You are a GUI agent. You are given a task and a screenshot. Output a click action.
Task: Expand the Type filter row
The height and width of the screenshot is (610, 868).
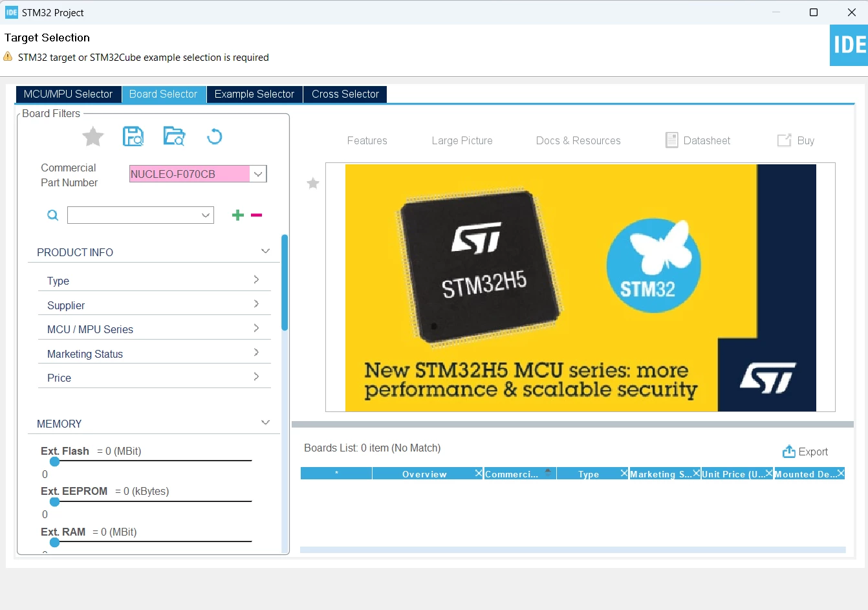pos(154,281)
